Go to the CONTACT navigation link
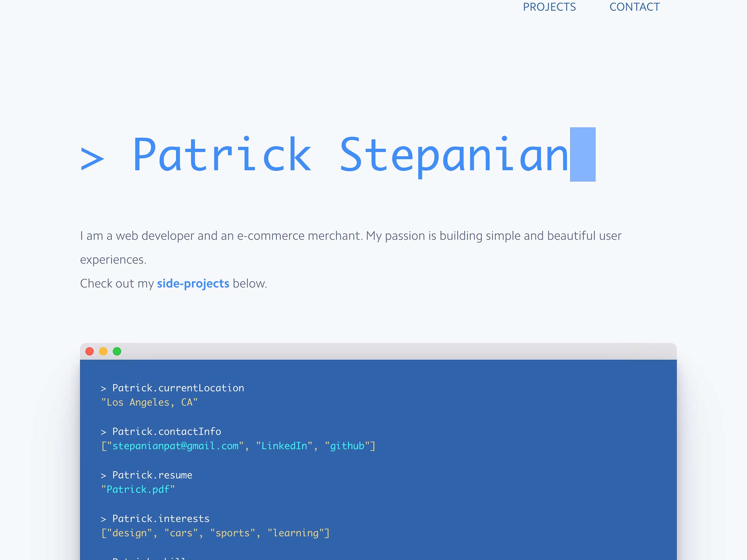 point(634,7)
